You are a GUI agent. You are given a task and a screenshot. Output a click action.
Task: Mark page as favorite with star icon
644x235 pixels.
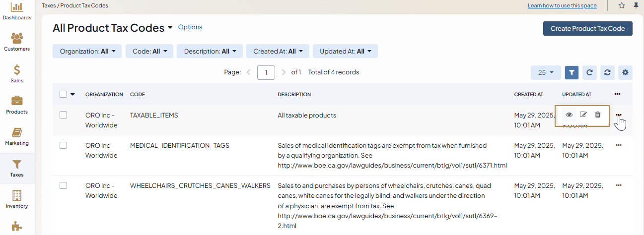click(622, 5)
